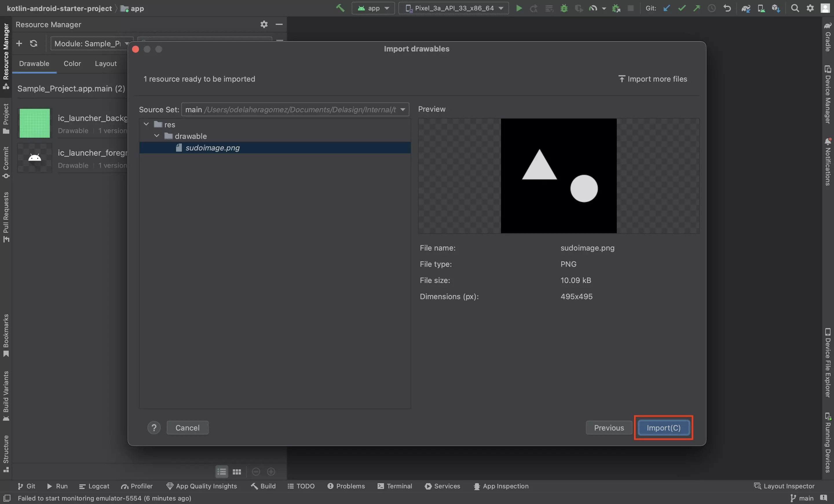Switch to the Layout tab
The height and width of the screenshot is (504, 834).
pyautogui.click(x=105, y=64)
